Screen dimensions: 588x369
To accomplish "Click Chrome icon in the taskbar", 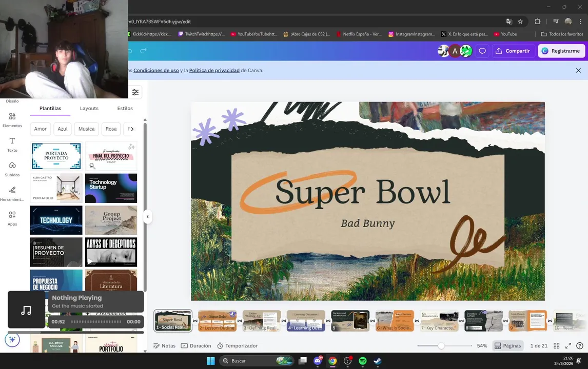I will click(332, 361).
